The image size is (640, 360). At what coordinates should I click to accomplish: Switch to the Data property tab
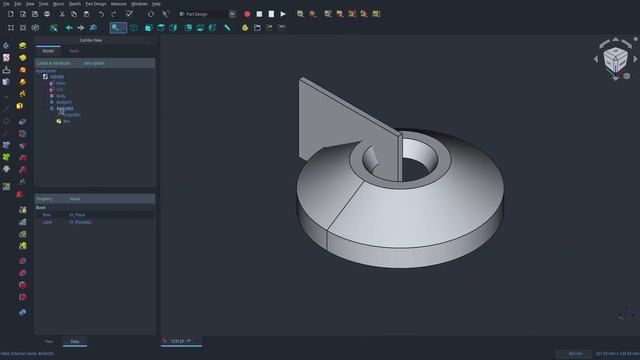(75, 342)
